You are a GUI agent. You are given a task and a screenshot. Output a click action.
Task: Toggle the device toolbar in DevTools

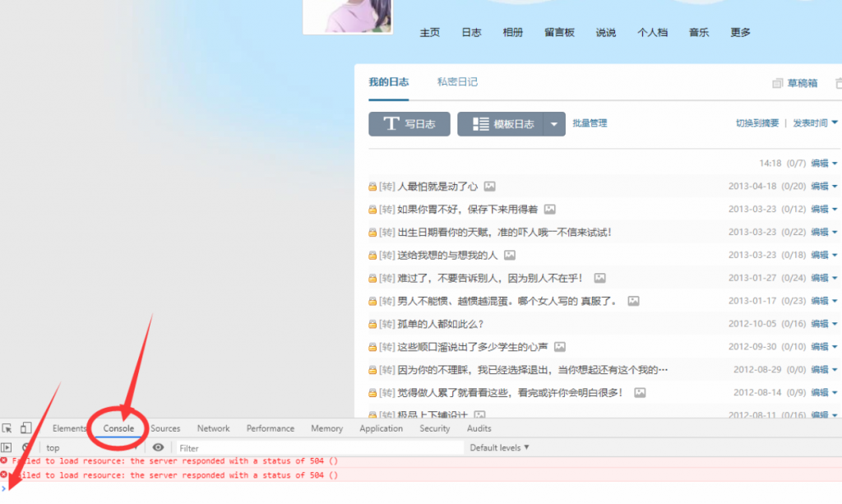coord(25,428)
